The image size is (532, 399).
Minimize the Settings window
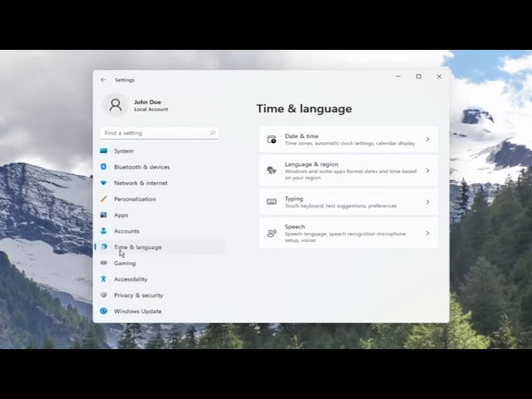point(398,76)
